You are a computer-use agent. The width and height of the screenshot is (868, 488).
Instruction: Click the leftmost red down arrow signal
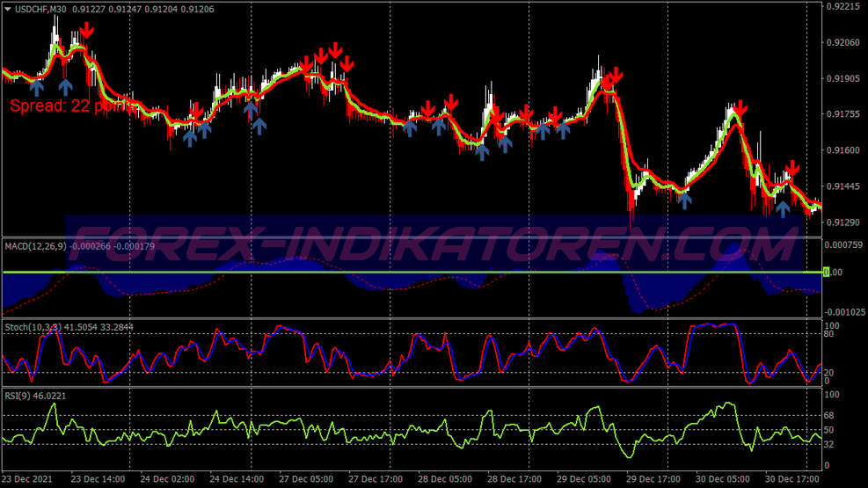point(85,31)
